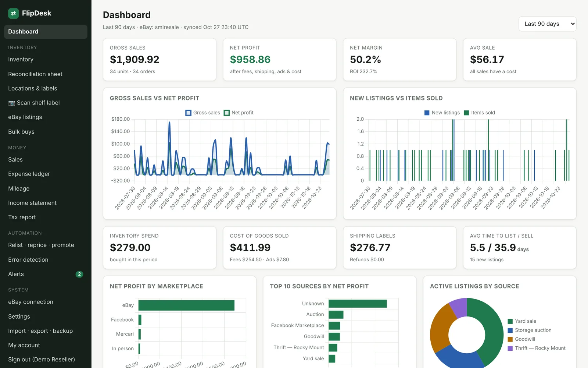Toggle Items sold legend swatch
This screenshot has height=368, width=588.
click(x=466, y=113)
